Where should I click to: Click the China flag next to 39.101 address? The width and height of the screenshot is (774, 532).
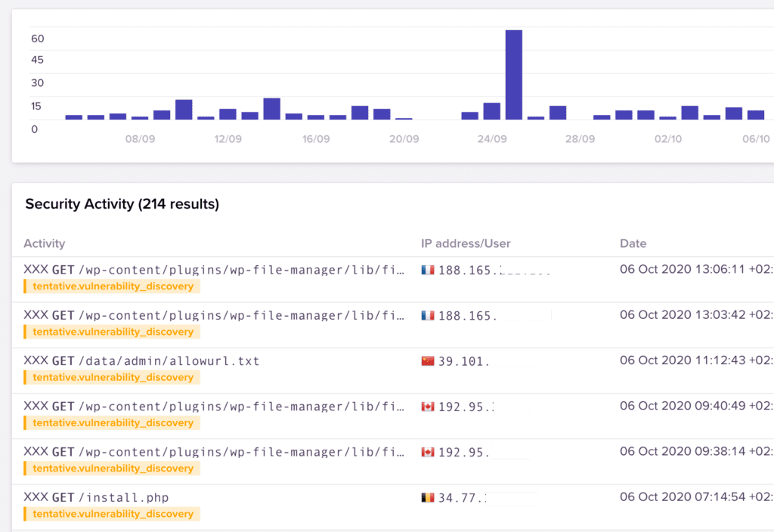click(428, 360)
